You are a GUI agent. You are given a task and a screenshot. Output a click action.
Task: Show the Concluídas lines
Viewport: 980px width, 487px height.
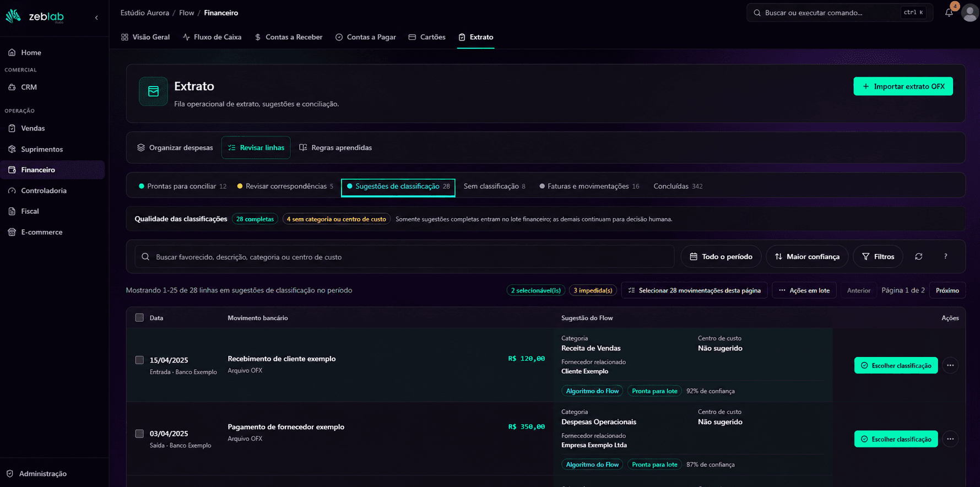(x=678, y=186)
